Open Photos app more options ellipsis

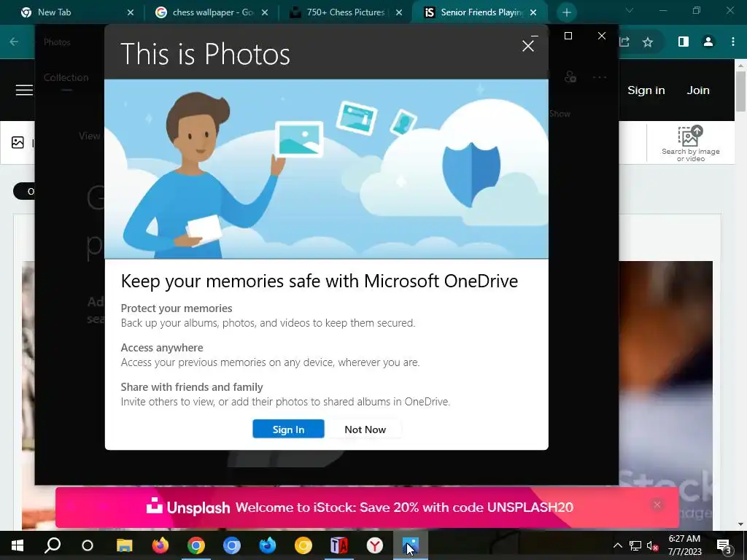(600, 77)
